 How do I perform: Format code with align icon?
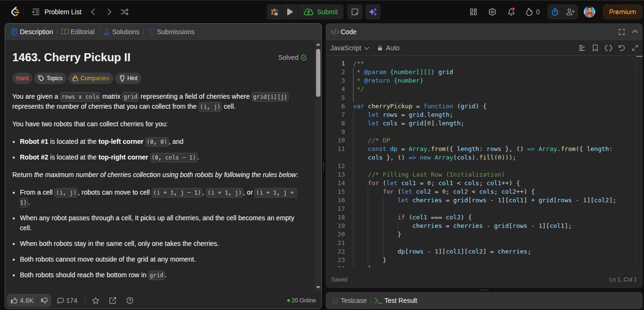point(582,48)
